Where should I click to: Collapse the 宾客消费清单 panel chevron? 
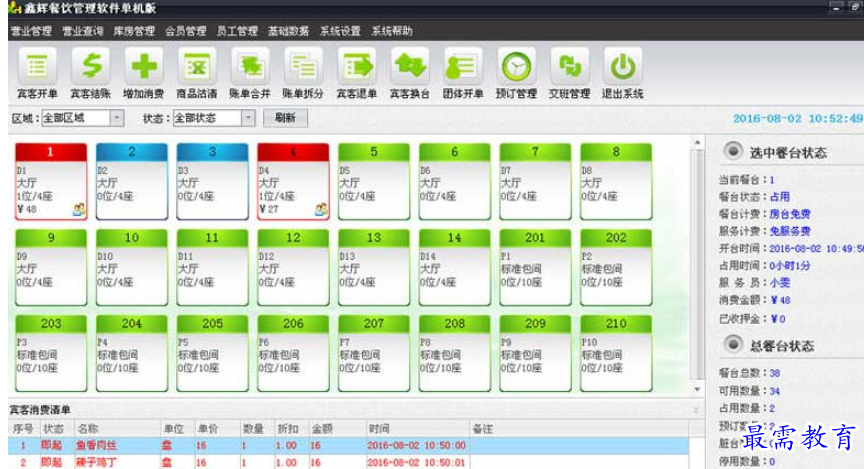[x=696, y=410]
